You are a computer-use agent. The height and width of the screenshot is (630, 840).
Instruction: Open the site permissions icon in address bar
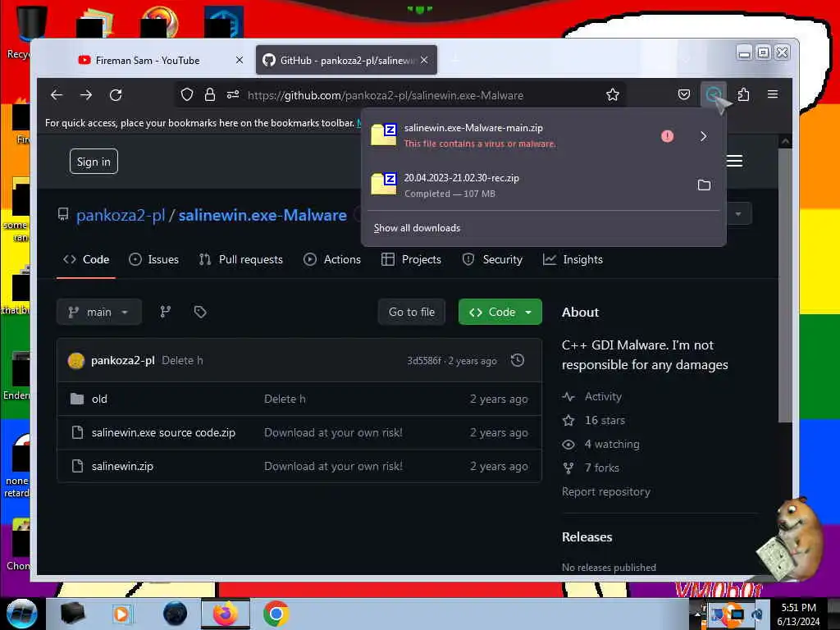point(233,95)
